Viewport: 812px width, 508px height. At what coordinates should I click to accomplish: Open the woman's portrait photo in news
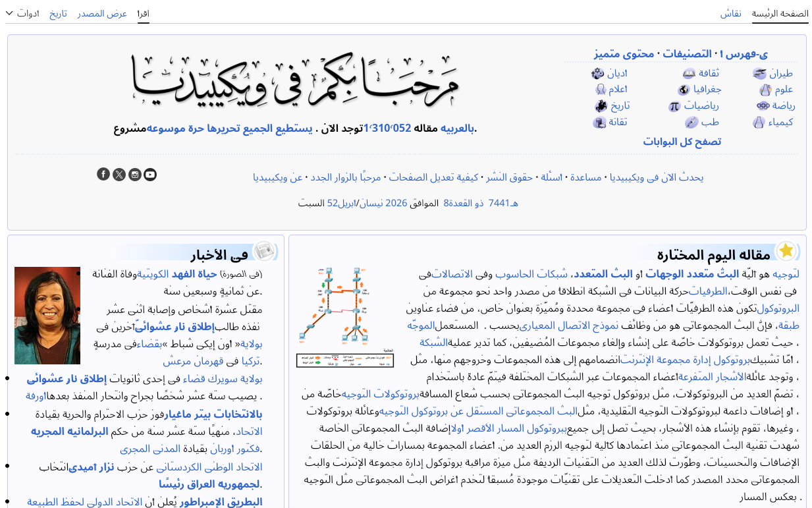point(47,316)
